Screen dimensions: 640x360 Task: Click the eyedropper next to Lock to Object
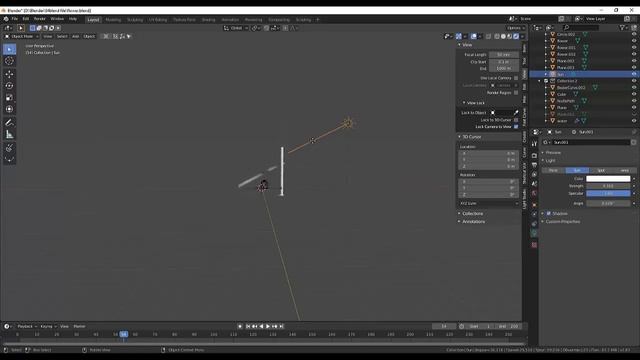click(516, 113)
